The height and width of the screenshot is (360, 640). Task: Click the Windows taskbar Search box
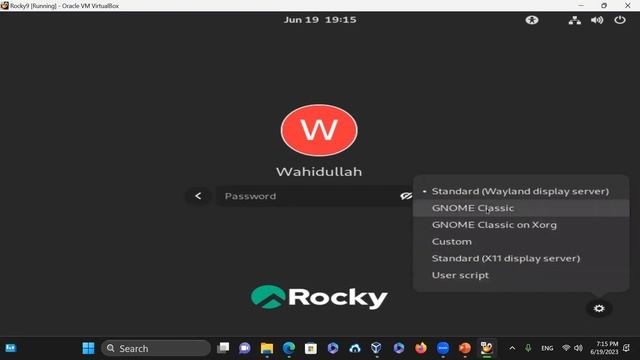tap(156, 348)
